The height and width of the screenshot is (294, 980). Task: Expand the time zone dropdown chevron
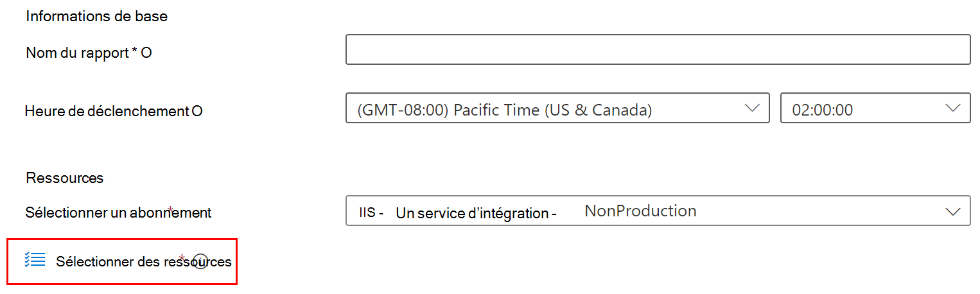coord(751,108)
